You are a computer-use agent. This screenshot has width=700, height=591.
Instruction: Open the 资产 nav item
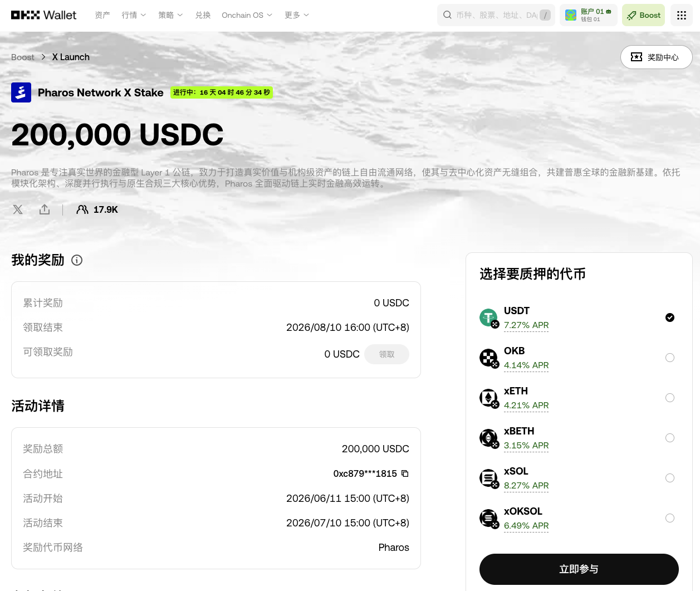102,15
